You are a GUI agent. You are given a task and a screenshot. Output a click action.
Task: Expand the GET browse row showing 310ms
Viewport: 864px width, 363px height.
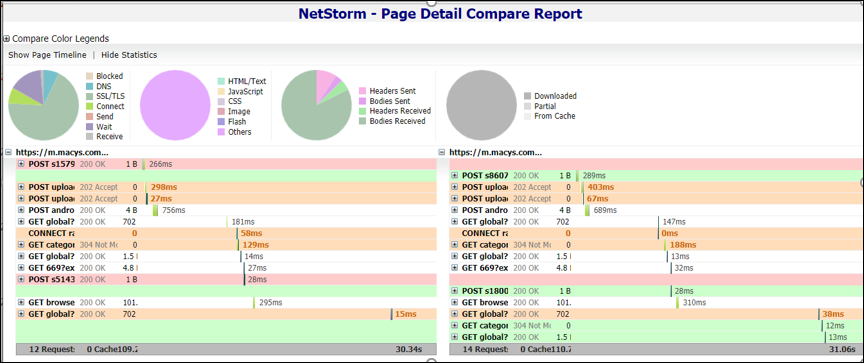click(x=454, y=302)
